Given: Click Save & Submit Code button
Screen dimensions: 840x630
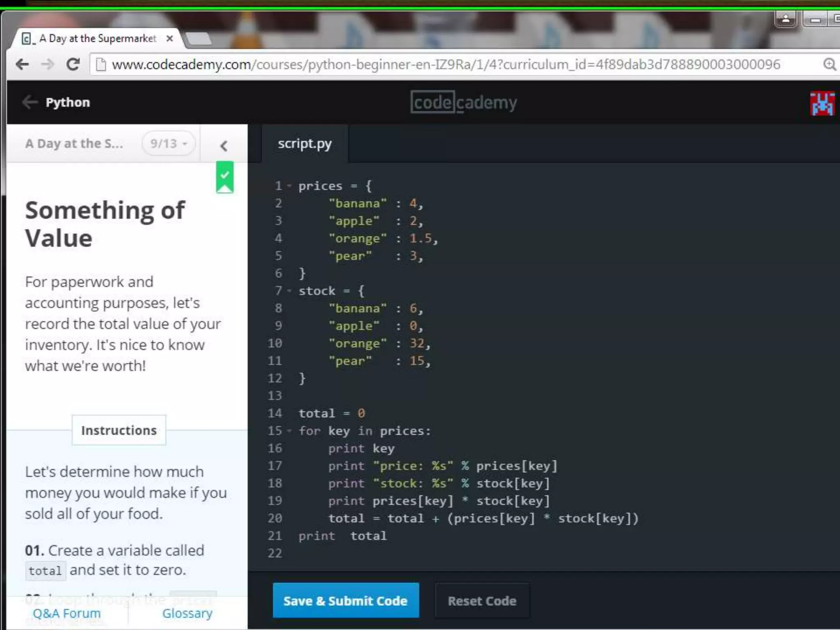Looking at the screenshot, I should (345, 601).
